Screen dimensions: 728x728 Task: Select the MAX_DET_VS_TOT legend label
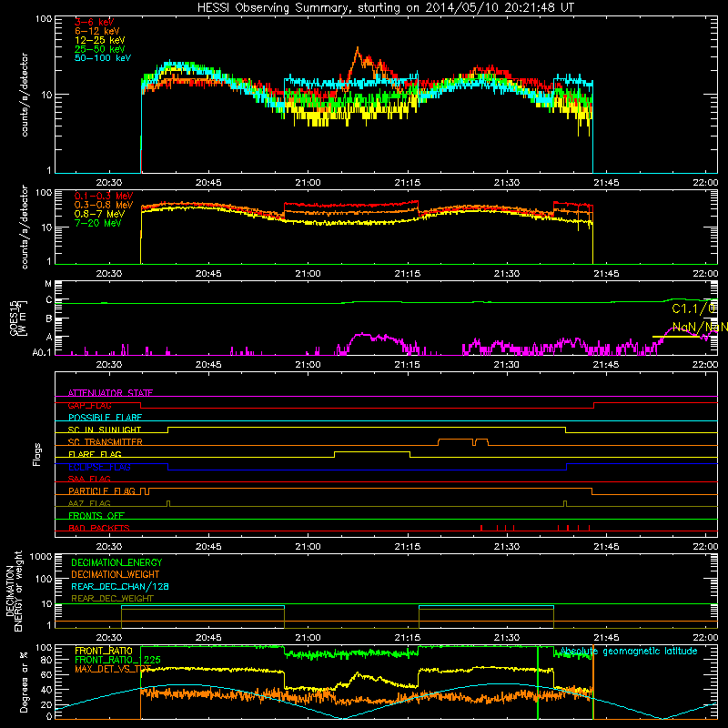[x=113, y=670]
